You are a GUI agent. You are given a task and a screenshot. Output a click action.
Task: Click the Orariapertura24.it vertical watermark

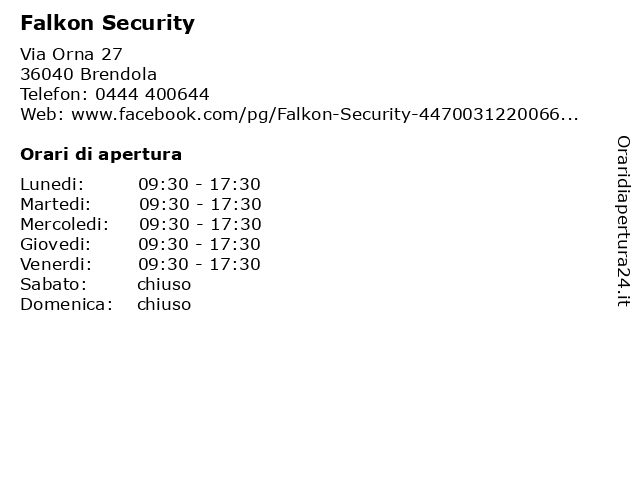(x=623, y=221)
